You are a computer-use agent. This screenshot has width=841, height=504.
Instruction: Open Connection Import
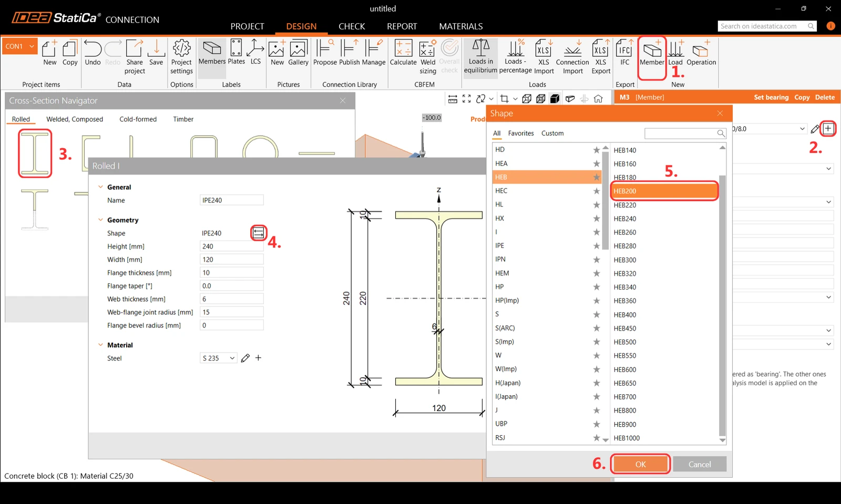(572, 57)
